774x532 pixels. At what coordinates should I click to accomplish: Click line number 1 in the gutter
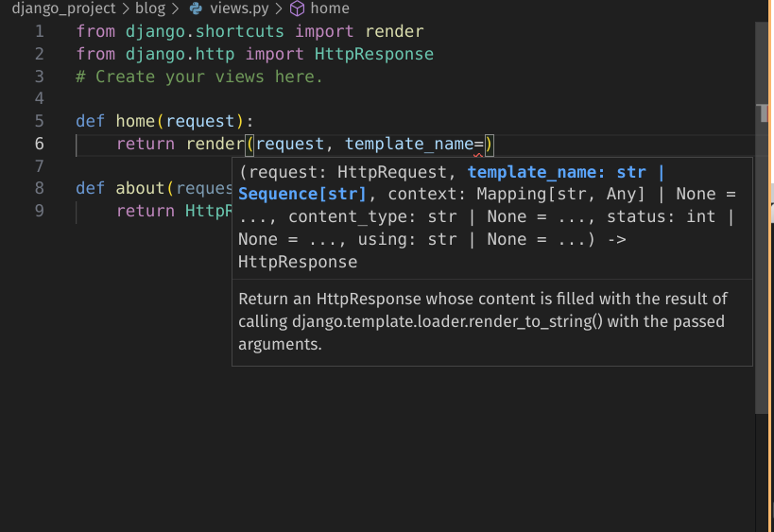pyautogui.click(x=39, y=31)
